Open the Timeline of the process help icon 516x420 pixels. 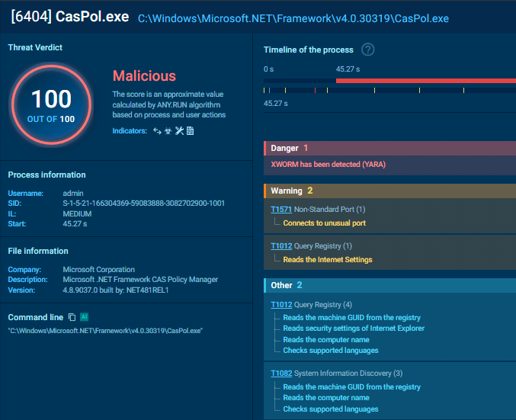click(x=367, y=50)
